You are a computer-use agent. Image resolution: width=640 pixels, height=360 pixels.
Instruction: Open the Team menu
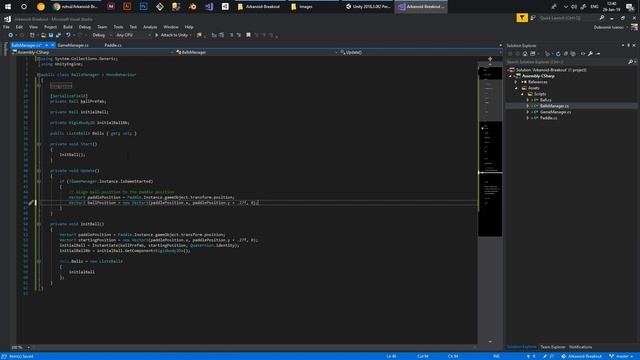pos(102,27)
